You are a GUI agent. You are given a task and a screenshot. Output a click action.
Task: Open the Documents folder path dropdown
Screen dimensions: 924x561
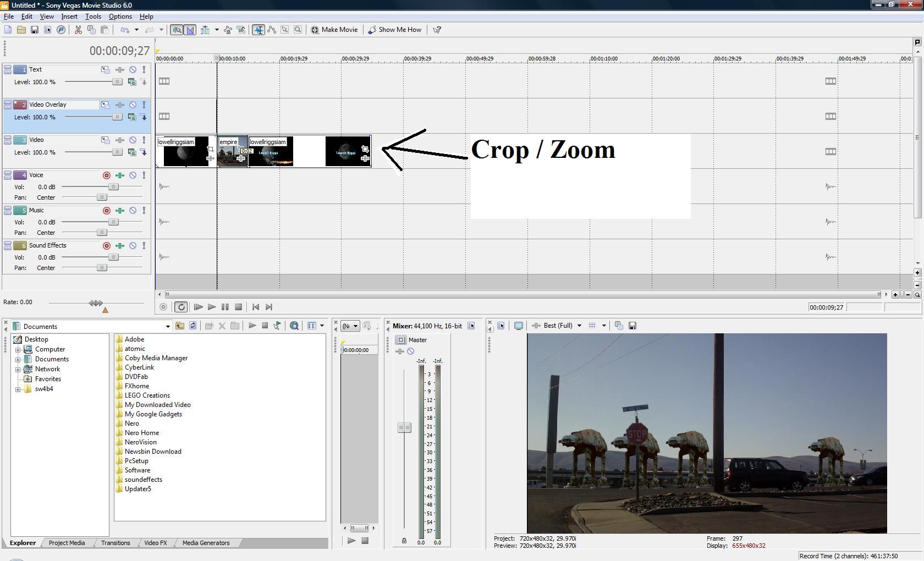pyautogui.click(x=168, y=326)
